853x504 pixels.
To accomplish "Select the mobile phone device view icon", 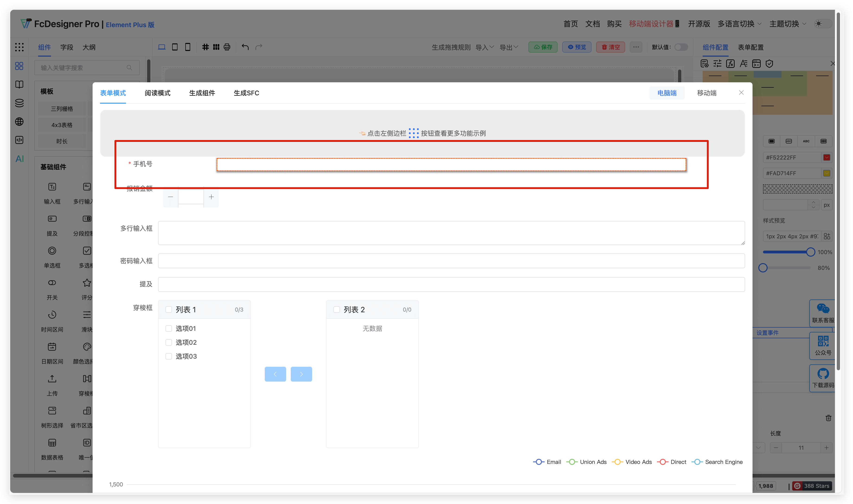I will 187,47.
